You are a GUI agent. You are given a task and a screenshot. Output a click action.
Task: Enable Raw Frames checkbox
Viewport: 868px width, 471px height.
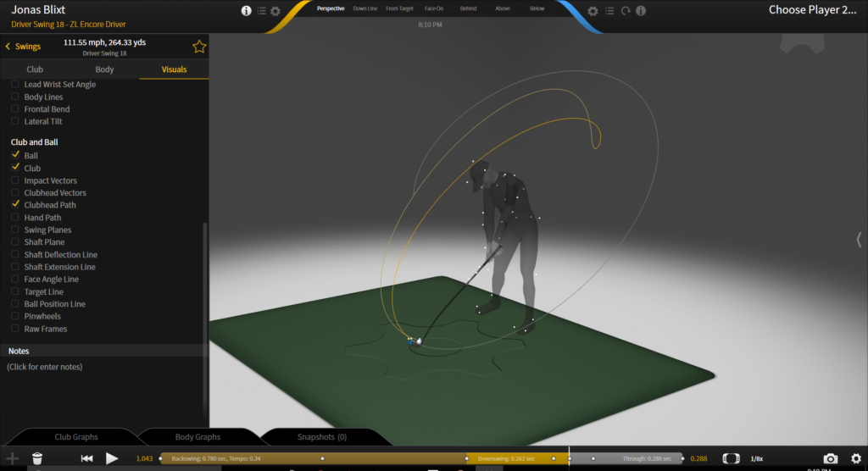(x=15, y=329)
